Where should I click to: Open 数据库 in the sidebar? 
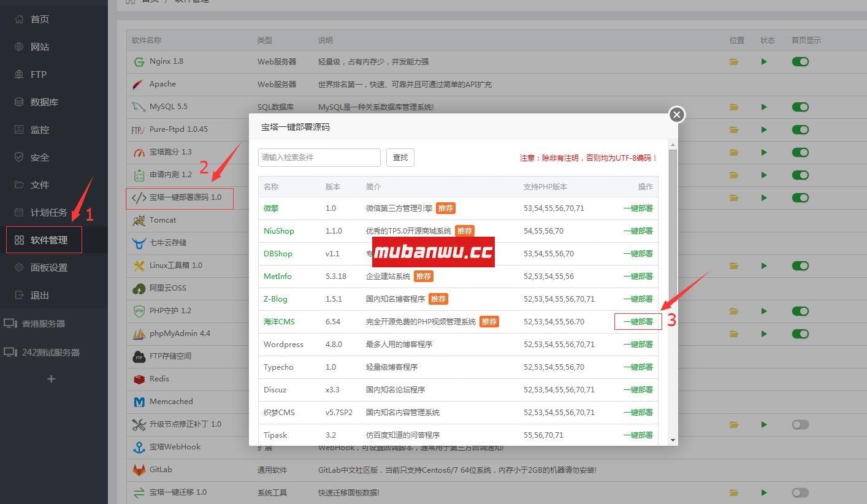(x=44, y=102)
